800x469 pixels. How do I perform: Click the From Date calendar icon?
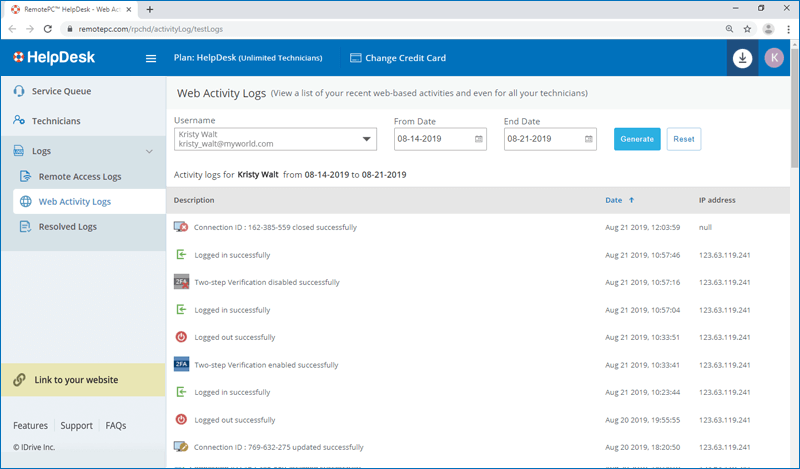(479, 139)
